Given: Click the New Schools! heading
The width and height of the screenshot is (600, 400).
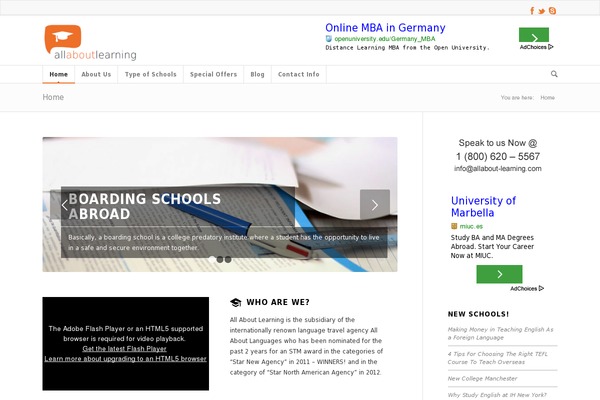Looking at the screenshot, I should (x=478, y=314).
